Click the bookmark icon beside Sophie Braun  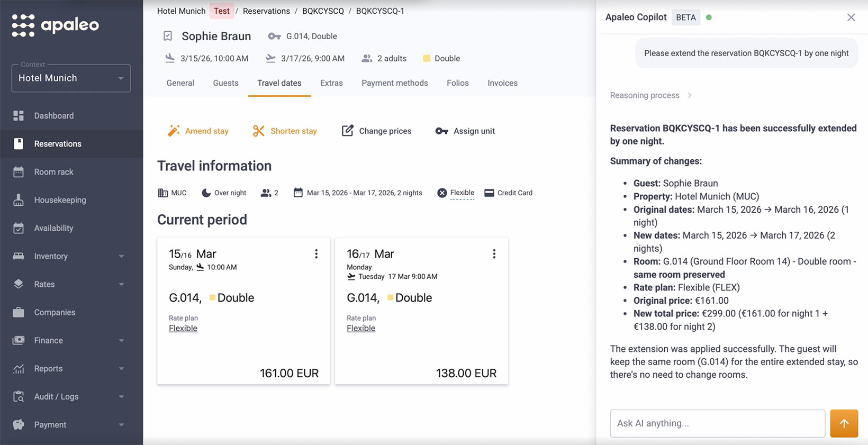point(168,36)
